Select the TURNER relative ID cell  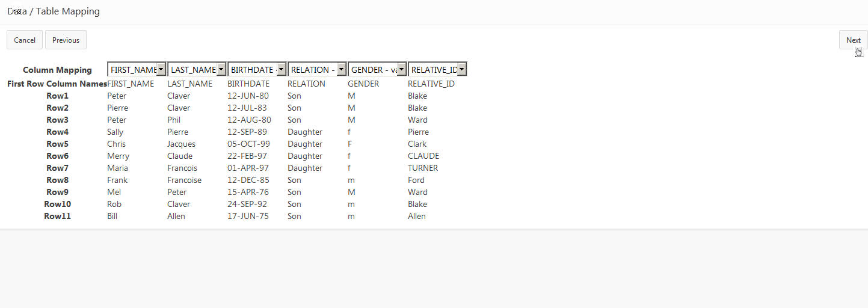(423, 168)
